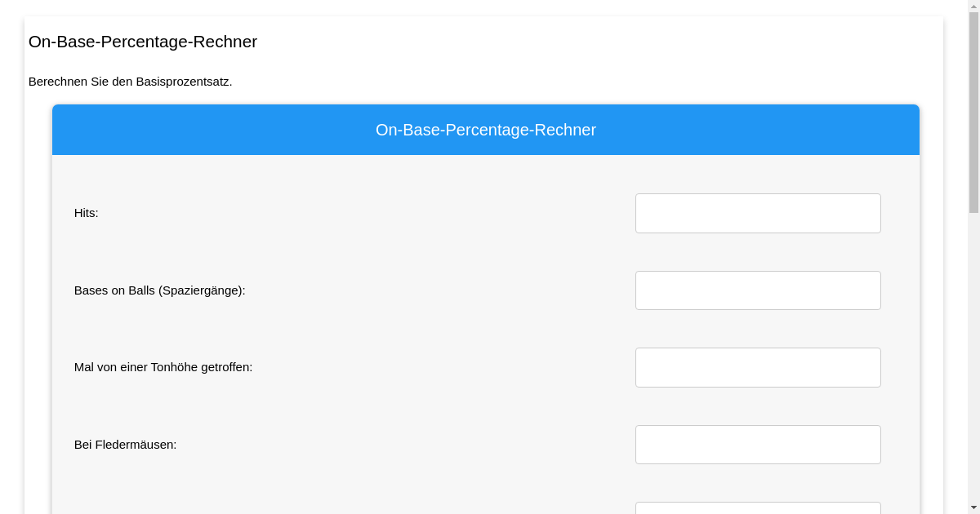Focus the Bases on Balls input box

tap(758, 290)
